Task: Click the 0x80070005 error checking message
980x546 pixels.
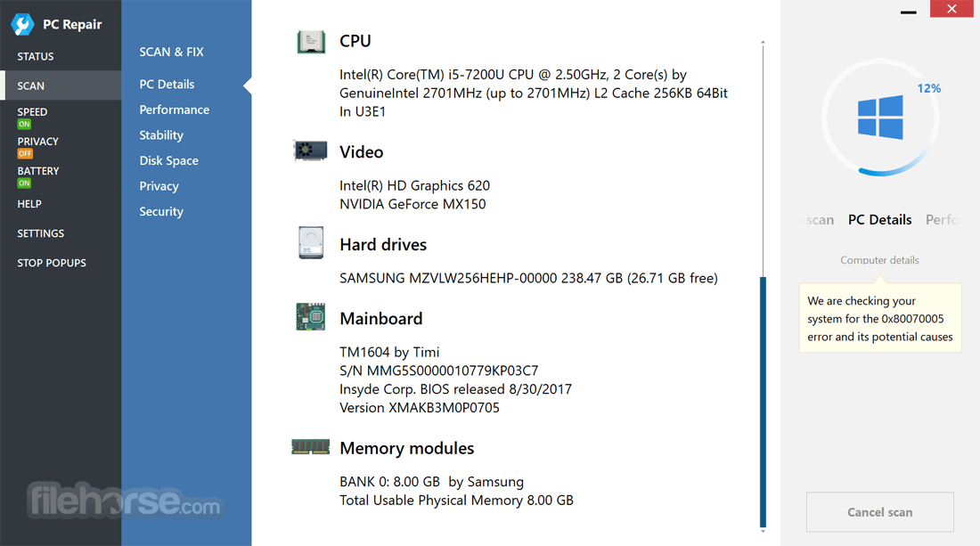Action: [880, 319]
